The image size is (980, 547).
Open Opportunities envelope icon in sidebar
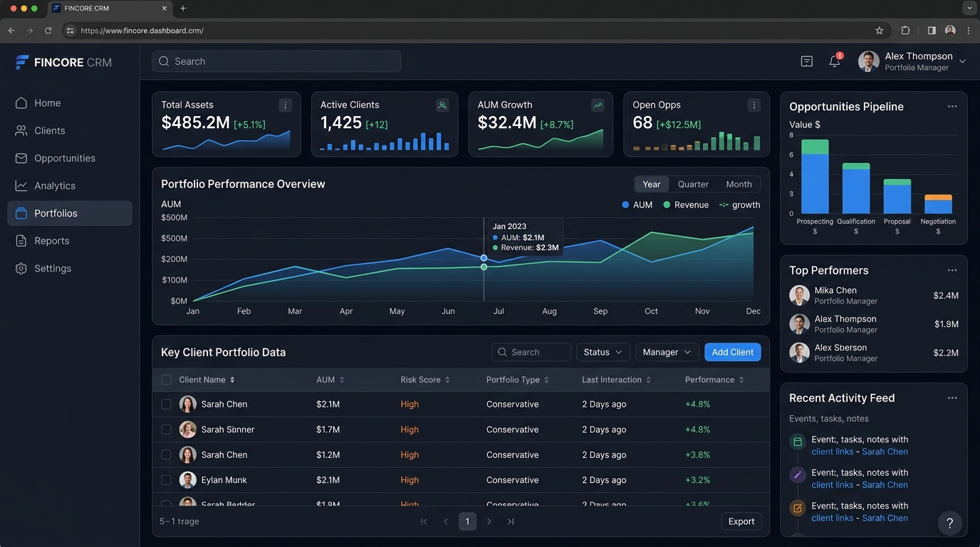pyautogui.click(x=21, y=158)
